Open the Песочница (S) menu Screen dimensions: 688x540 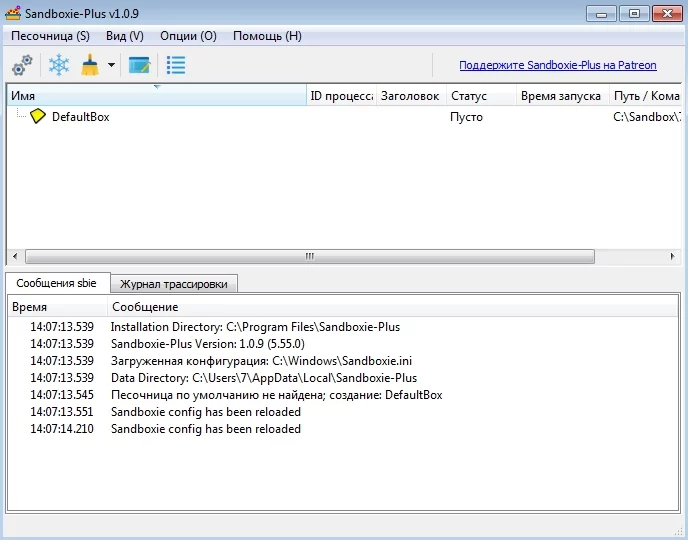(x=50, y=36)
